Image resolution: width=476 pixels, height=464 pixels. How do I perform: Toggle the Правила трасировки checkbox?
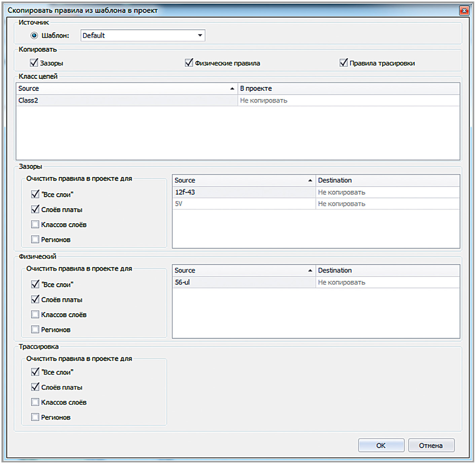343,63
